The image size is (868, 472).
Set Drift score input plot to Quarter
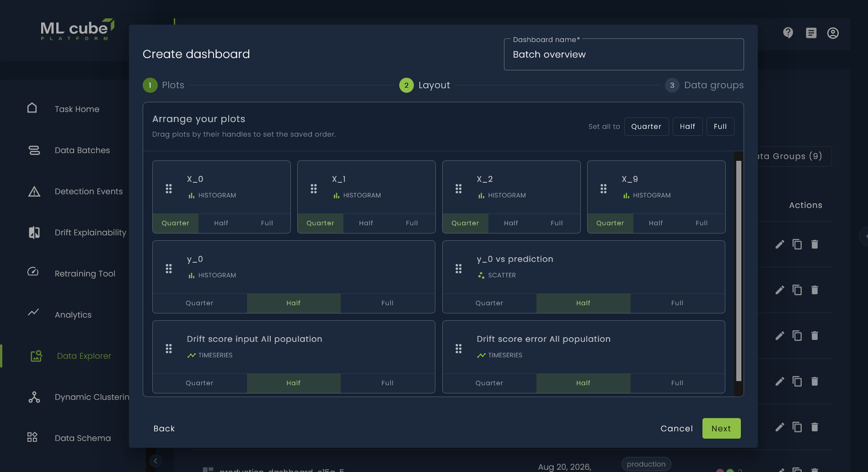click(200, 383)
